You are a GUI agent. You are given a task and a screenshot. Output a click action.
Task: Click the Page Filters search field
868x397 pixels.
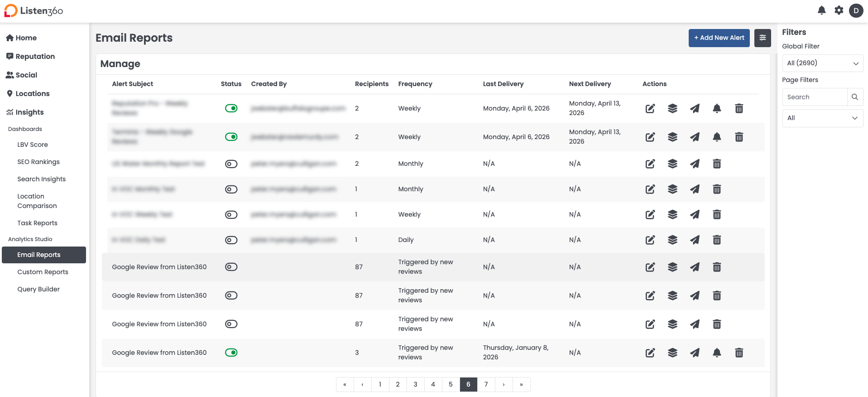tap(815, 97)
